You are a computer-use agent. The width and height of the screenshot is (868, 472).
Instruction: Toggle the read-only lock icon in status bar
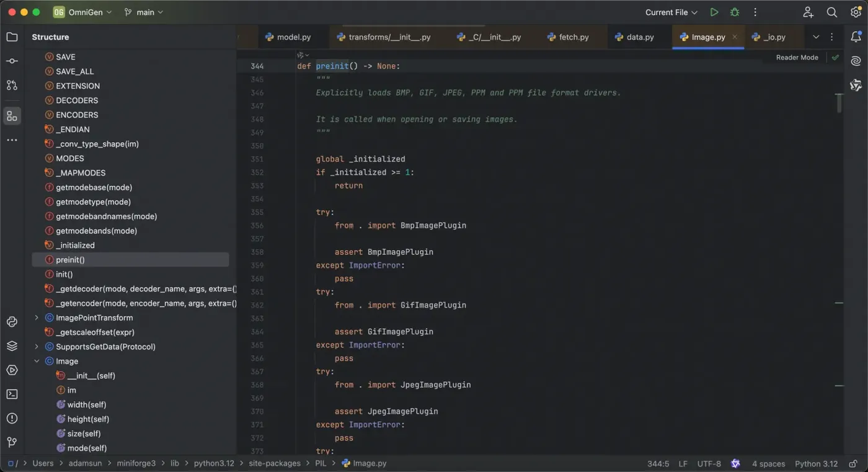pos(853,463)
